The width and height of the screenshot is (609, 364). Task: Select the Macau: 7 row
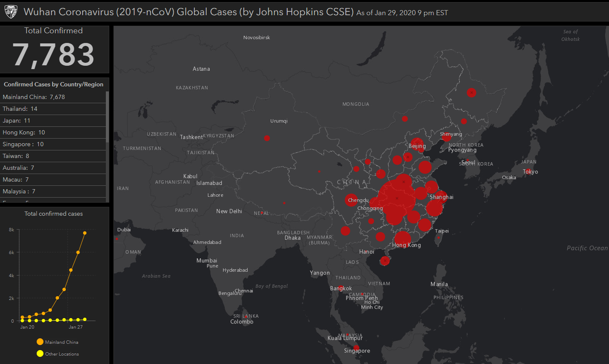click(x=53, y=179)
